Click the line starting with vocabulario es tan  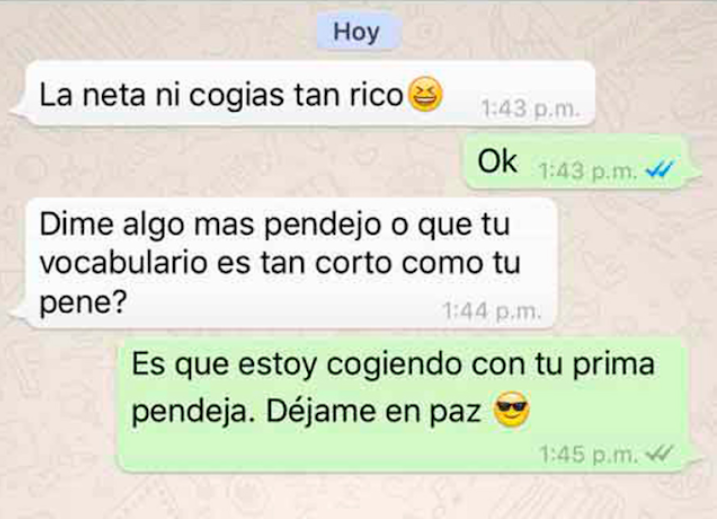280,263
